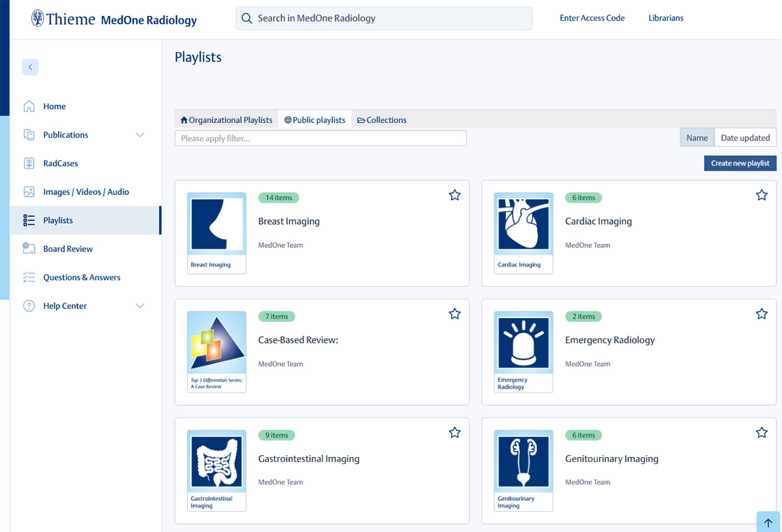Star the Cardiac Imaging playlist
Screen dimensions: 782x532
point(761,195)
